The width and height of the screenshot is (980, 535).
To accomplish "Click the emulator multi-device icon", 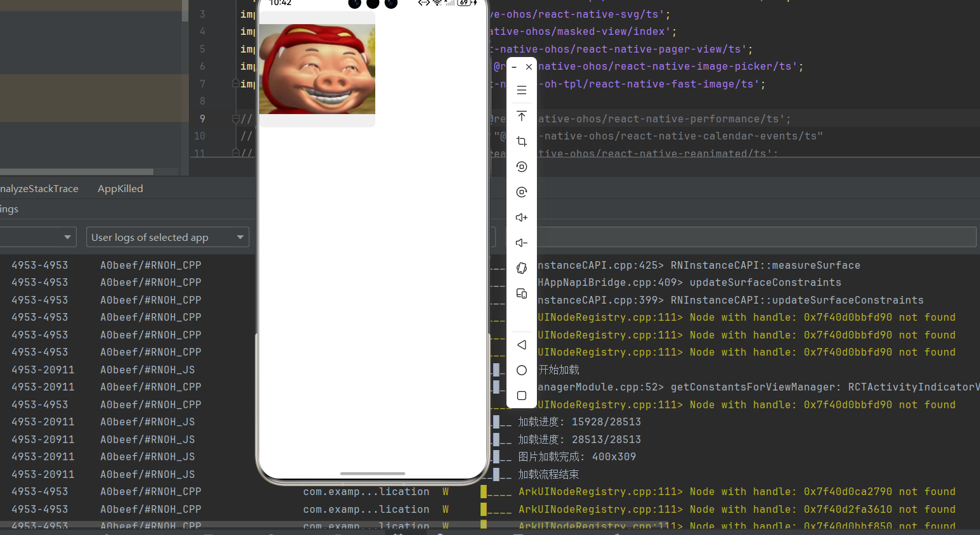I will pyautogui.click(x=522, y=293).
